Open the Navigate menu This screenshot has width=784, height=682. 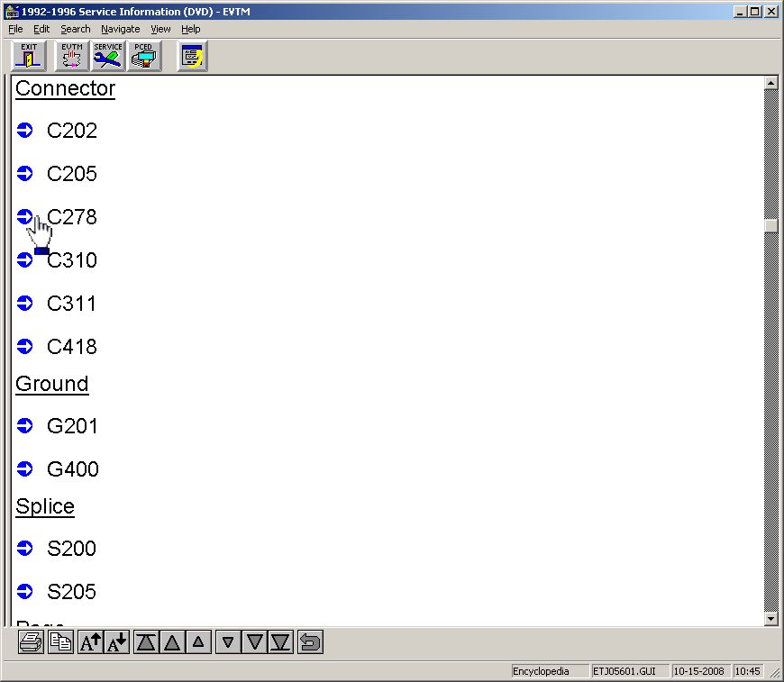pyautogui.click(x=121, y=29)
